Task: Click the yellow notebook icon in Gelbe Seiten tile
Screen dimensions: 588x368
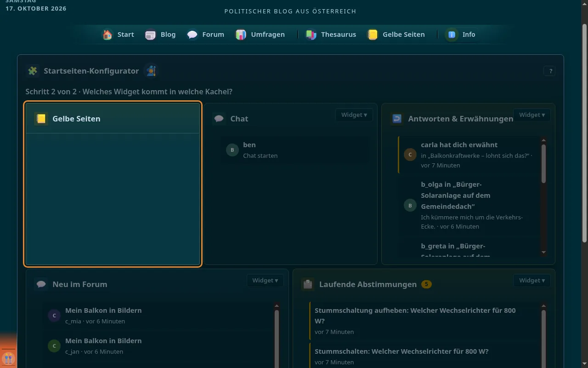Action: point(41,119)
